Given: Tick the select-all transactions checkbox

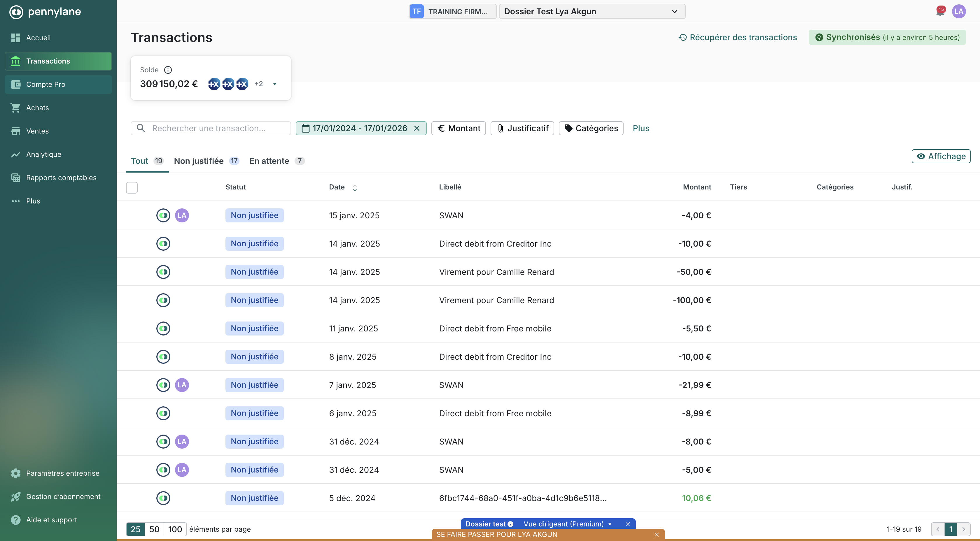Looking at the screenshot, I should point(132,187).
